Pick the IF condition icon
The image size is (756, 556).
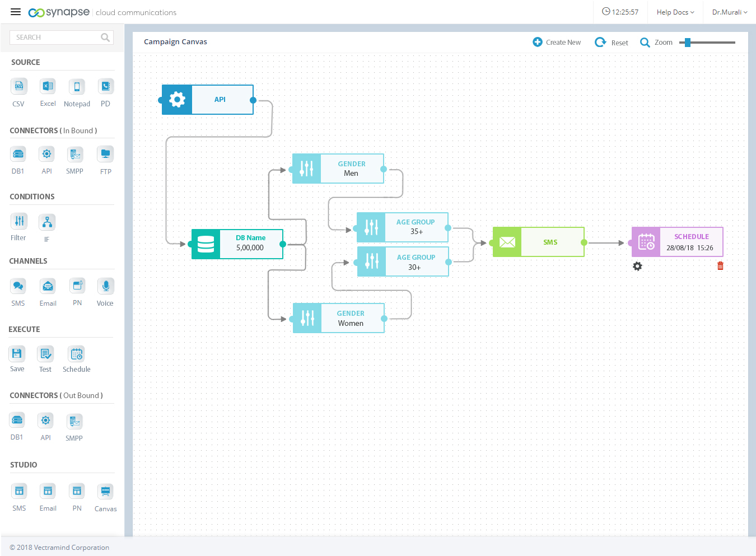(x=47, y=222)
